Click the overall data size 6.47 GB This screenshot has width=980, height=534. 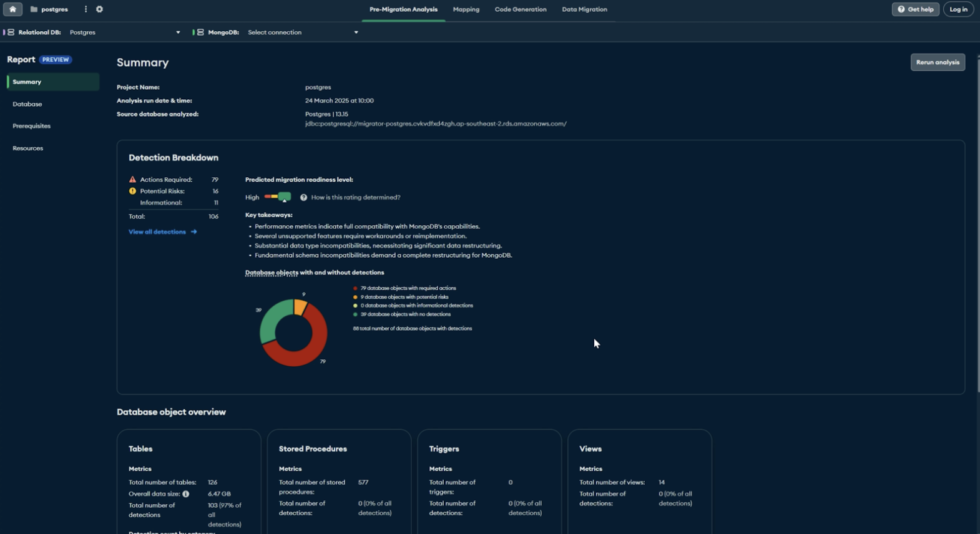tap(219, 494)
